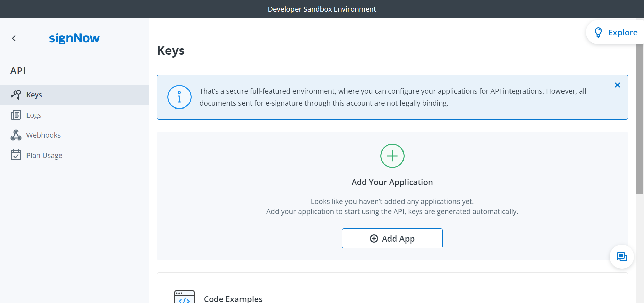Open Plan Usage via its calendar icon
This screenshot has height=303, width=644.
16,155
